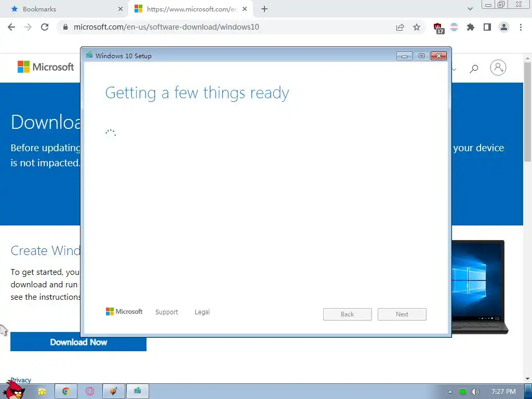Select the Windows Setup taskbar item
The height and width of the screenshot is (399, 532).
tap(138, 392)
